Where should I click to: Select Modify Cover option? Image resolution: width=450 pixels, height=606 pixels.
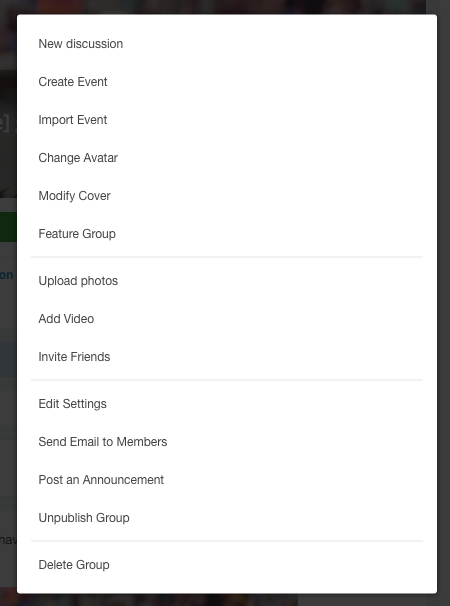click(227, 196)
